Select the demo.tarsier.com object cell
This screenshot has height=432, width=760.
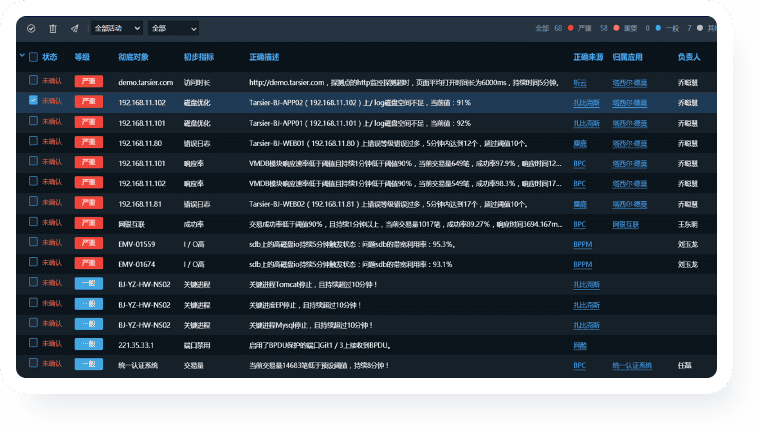tap(145, 82)
